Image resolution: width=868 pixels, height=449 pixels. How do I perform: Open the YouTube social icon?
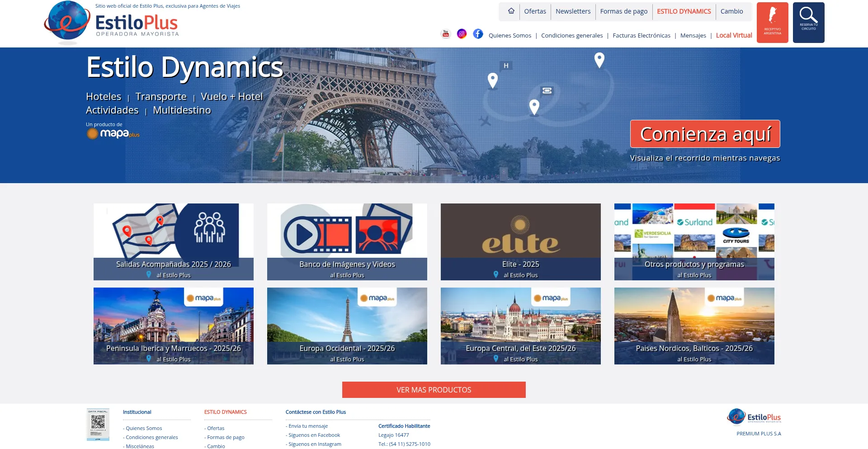pyautogui.click(x=446, y=34)
